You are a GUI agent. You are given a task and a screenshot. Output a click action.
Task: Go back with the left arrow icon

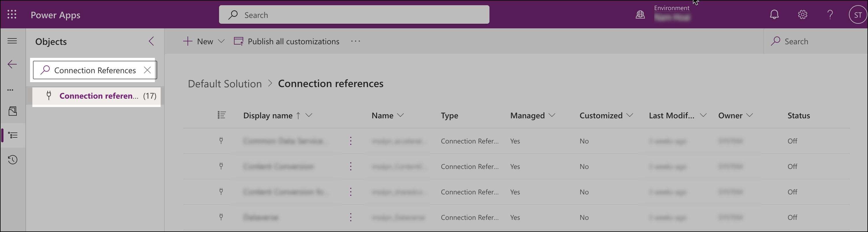(12, 64)
